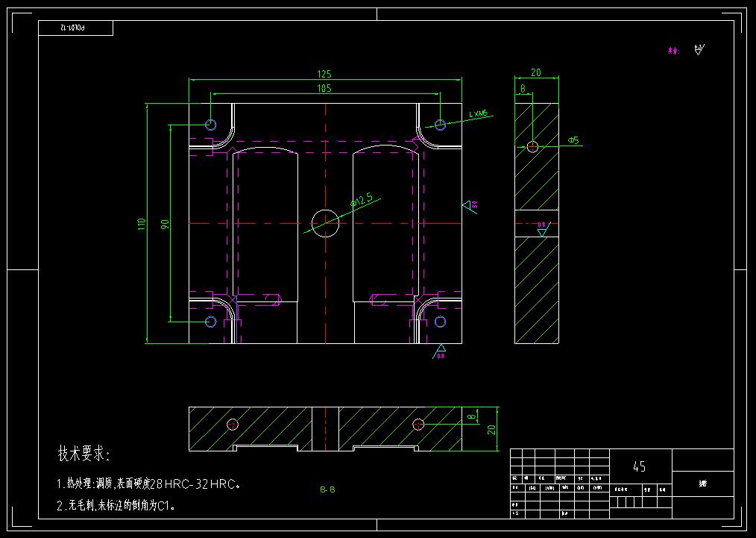The image size is (756, 538).
Task: Select the note about unmarked chamfers C1
Action: point(116,506)
